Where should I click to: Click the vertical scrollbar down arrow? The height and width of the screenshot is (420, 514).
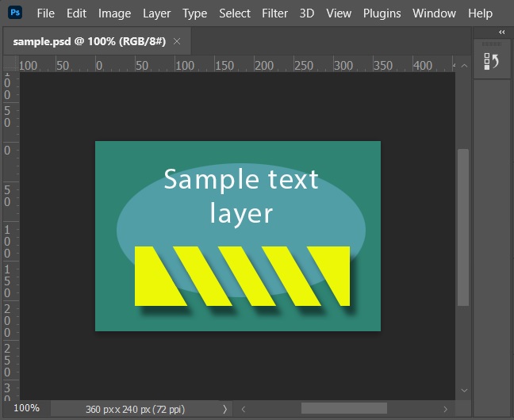pos(463,391)
